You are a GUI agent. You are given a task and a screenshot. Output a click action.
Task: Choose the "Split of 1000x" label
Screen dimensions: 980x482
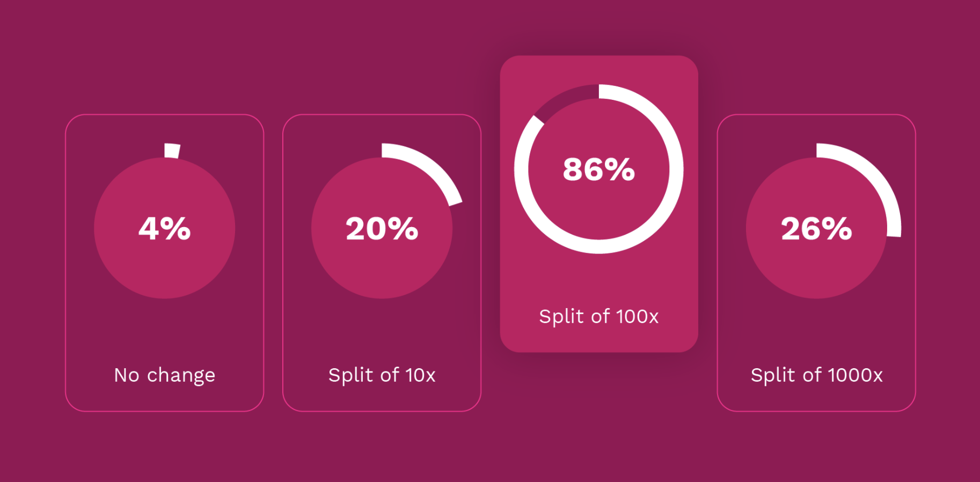816,375
